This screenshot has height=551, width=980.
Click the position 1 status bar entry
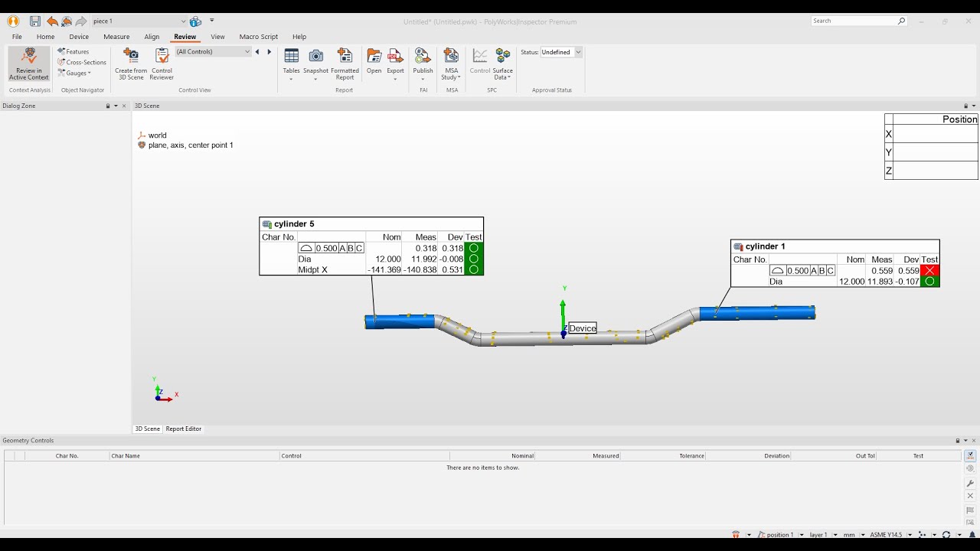(x=776, y=535)
